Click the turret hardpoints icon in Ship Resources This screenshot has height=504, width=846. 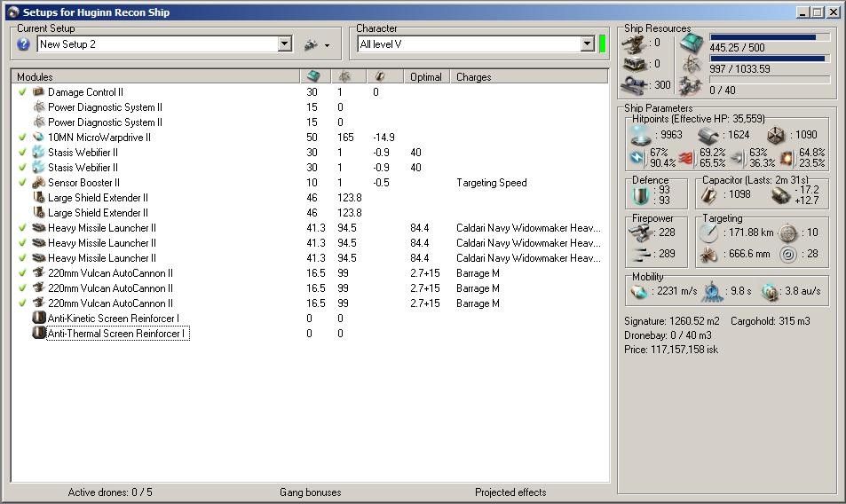(635, 43)
